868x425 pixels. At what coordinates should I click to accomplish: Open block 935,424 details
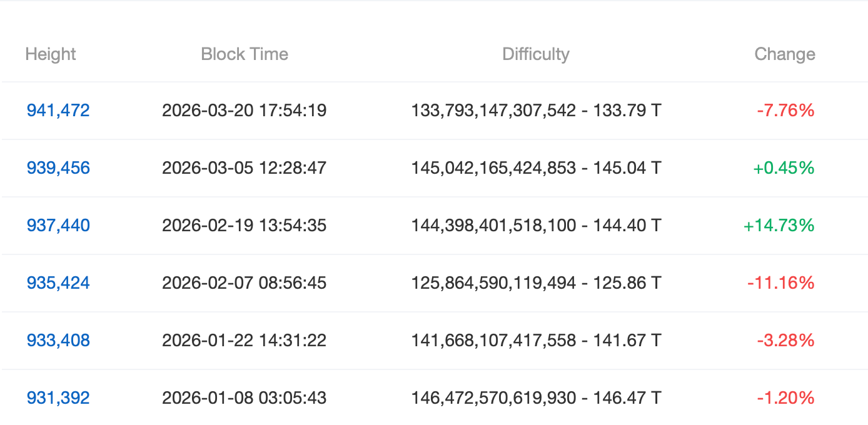click(58, 282)
